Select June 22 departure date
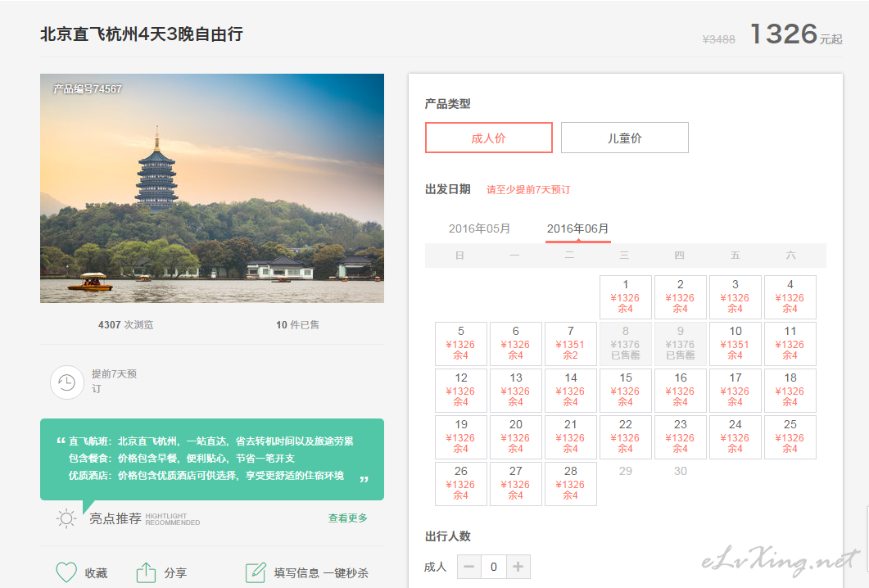This screenshot has width=869, height=588. click(625, 436)
